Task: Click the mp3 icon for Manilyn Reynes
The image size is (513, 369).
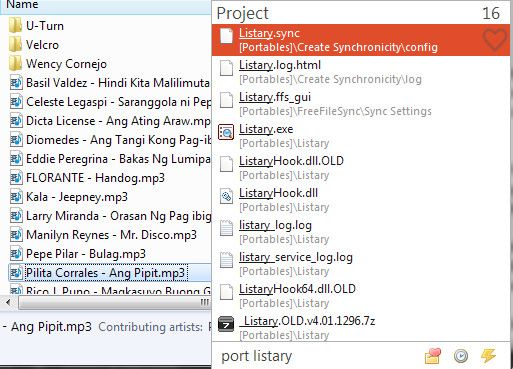Action: (x=16, y=235)
